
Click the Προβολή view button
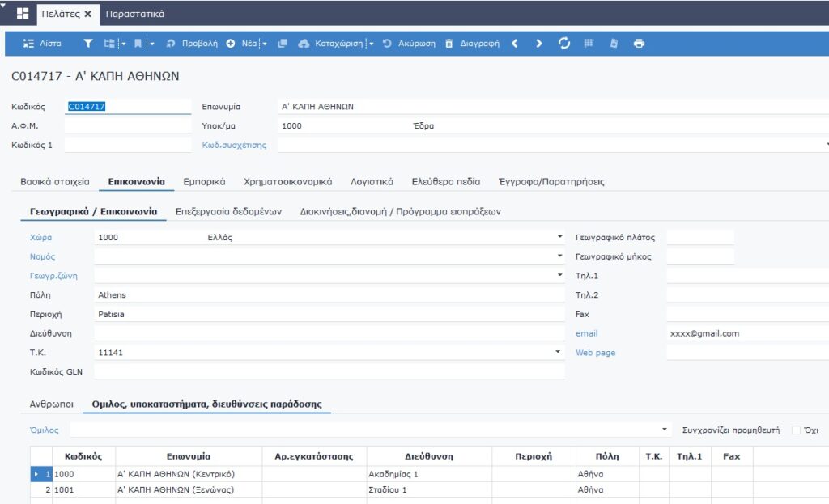coord(192,44)
